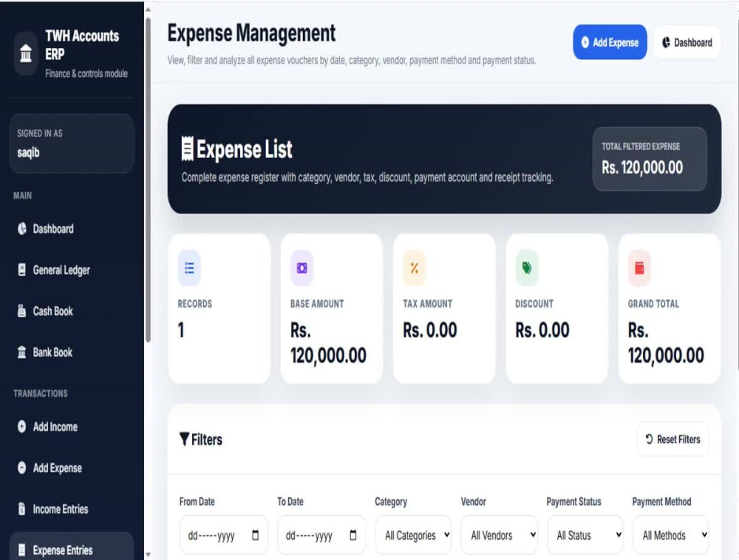Click the bank building logo icon
Image resolution: width=739 pixels, height=560 pixels.
point(26,54)
